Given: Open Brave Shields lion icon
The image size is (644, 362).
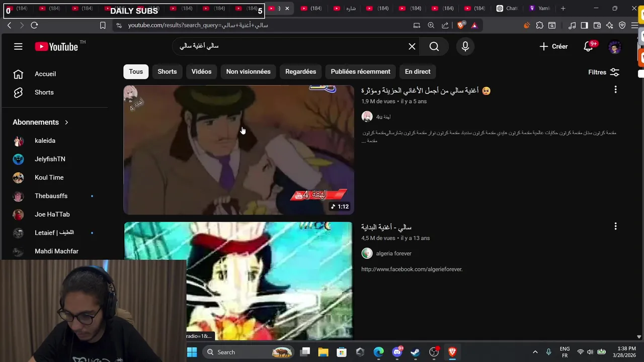Looking at the screenshot, I should point(461,25).
